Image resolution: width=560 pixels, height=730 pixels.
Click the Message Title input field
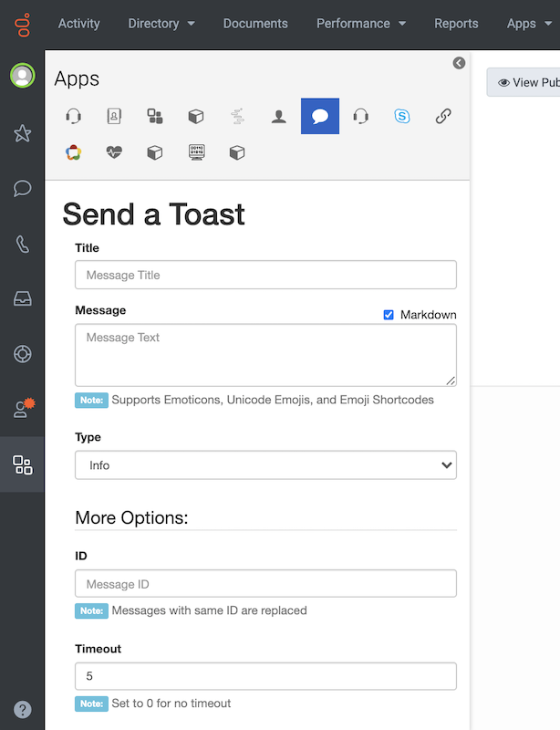265,275
